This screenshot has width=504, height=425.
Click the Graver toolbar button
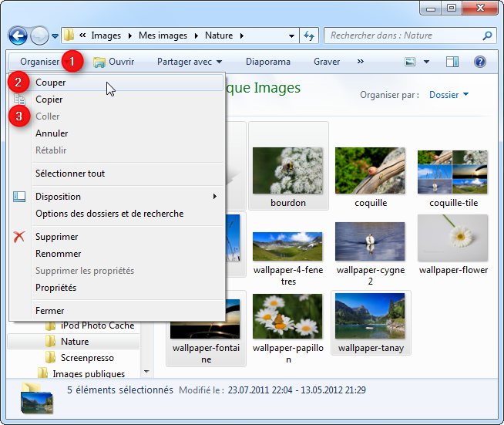pos(327,62)
